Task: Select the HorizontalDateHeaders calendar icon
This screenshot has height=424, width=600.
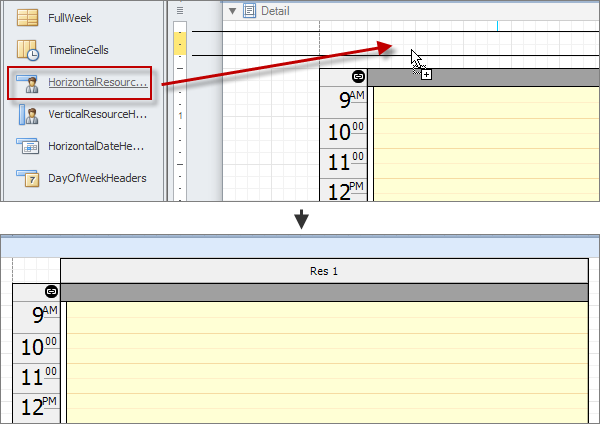Action: click(28, 146)
